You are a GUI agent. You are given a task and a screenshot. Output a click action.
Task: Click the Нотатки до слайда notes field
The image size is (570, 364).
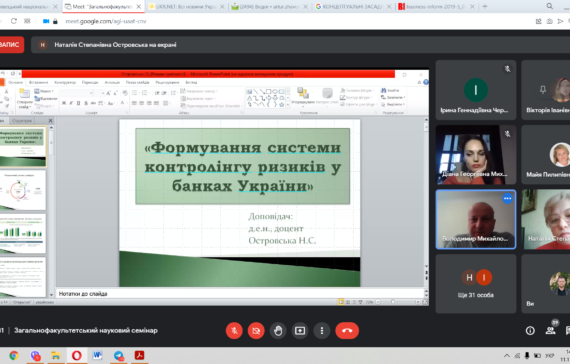coord(240,294)
